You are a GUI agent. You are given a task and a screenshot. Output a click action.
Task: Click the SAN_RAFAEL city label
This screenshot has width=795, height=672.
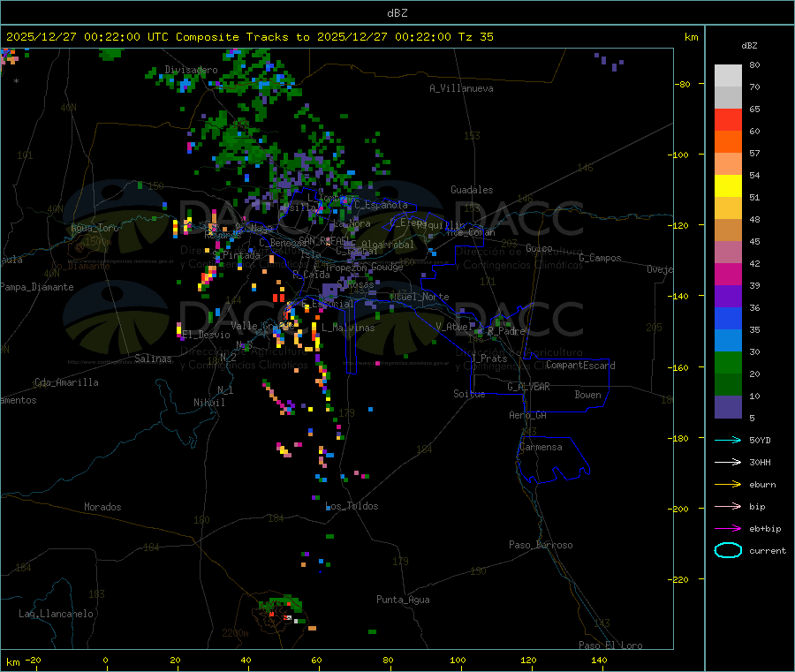[x=324, y=240]
